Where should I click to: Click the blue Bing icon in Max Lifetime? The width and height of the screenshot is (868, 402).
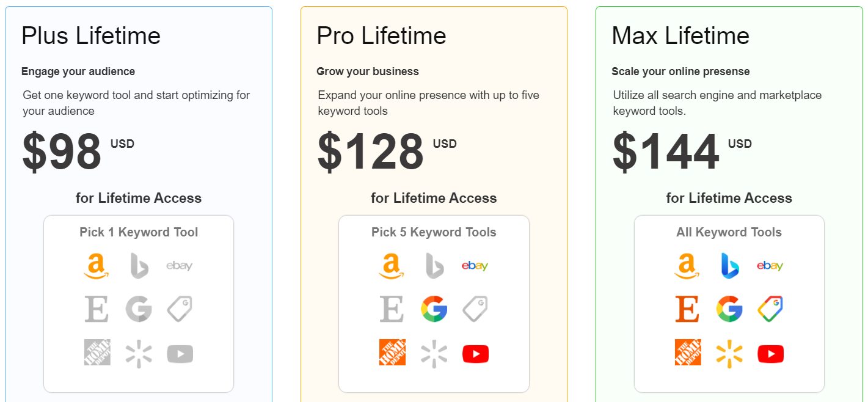(729, 266)
